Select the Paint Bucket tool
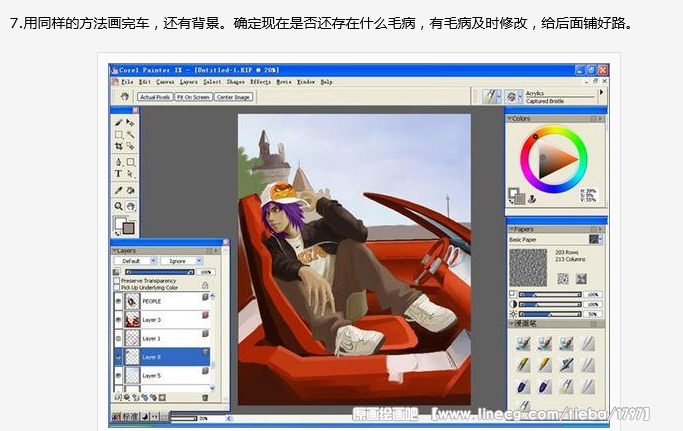The width and height of the screenshot is (683, 431). 130,190
